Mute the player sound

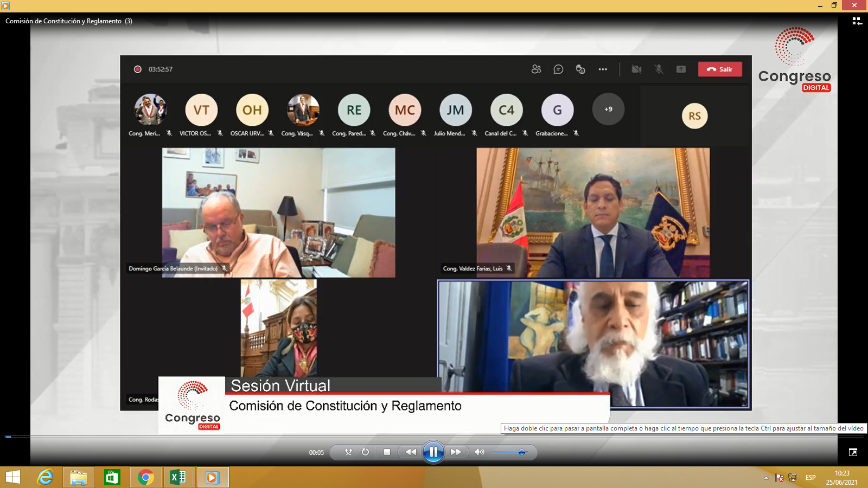click(480, 452)
